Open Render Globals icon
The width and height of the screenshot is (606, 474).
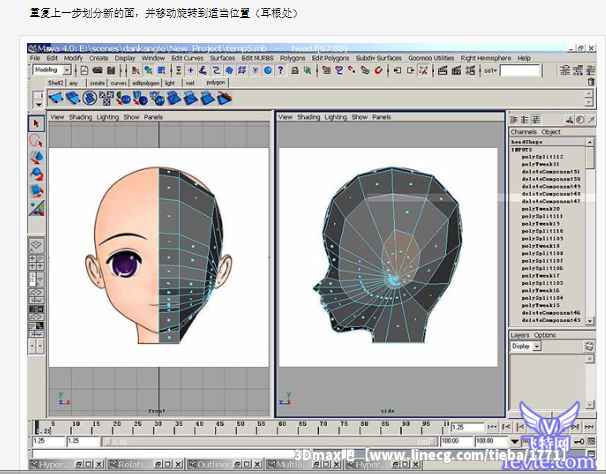pos(470,70)
